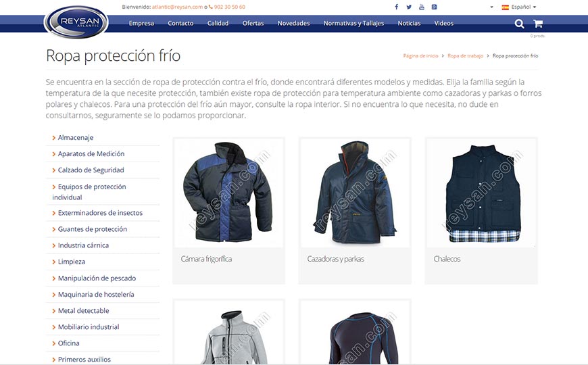Open the Chalecos title link
Viewport: 588px width, 365px height.
click(x=447, y=259)
